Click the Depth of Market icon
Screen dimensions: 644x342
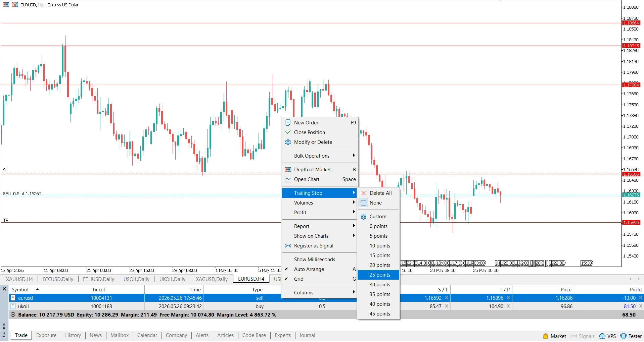click(288, 170)
